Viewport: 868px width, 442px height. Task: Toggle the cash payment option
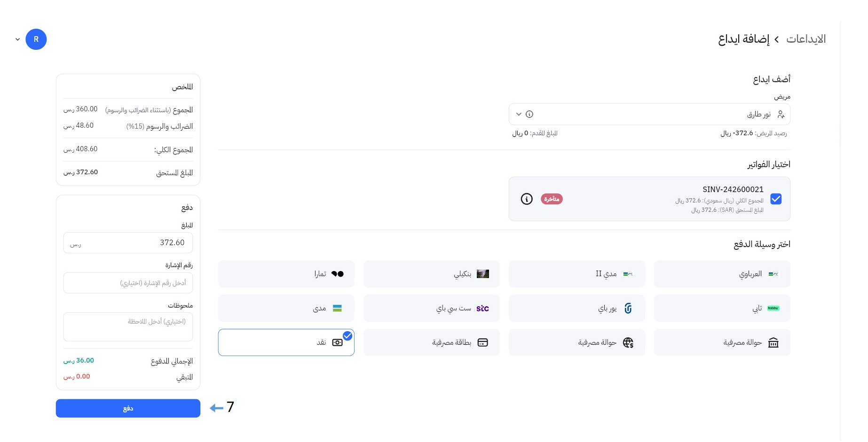[286, 343]
